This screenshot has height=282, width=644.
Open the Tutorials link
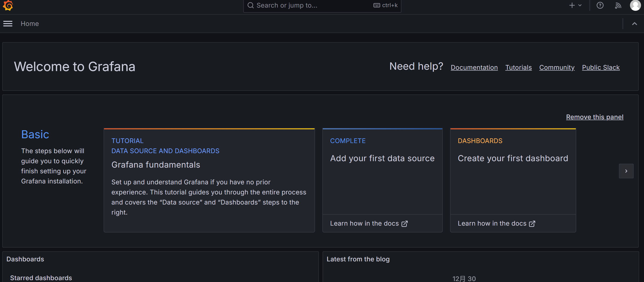pyautogui.click(x=518, y=67)
